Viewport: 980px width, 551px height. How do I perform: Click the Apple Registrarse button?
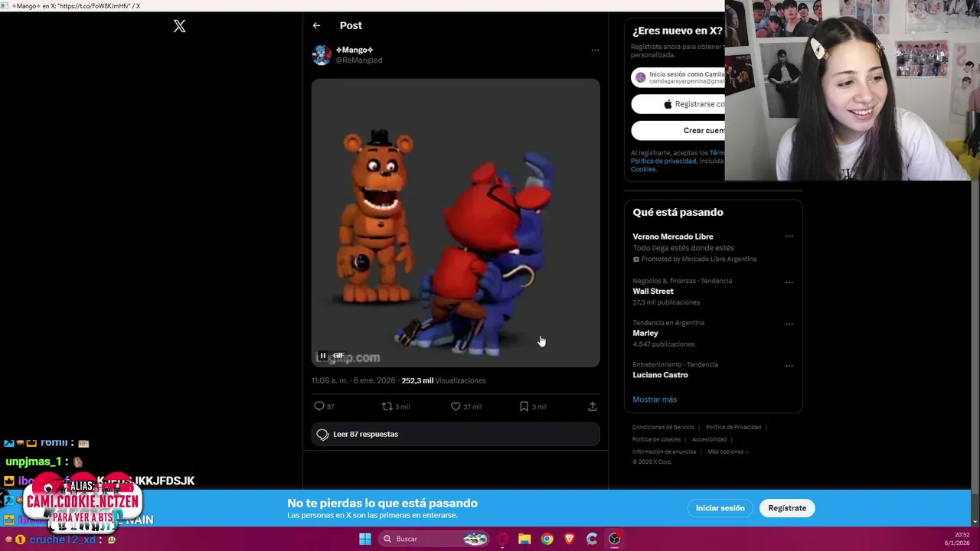[x=678, y=104]
